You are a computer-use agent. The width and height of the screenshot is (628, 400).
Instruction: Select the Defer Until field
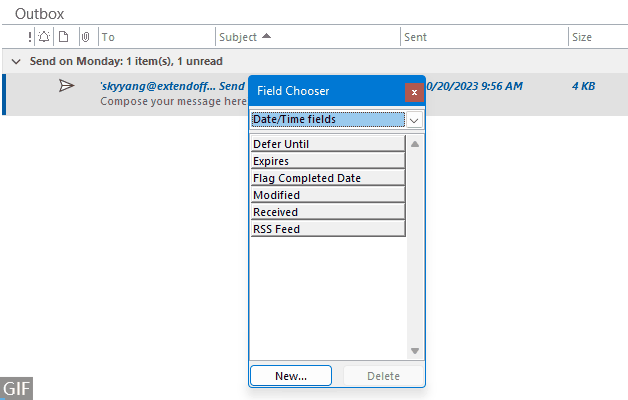pos(328,144)
